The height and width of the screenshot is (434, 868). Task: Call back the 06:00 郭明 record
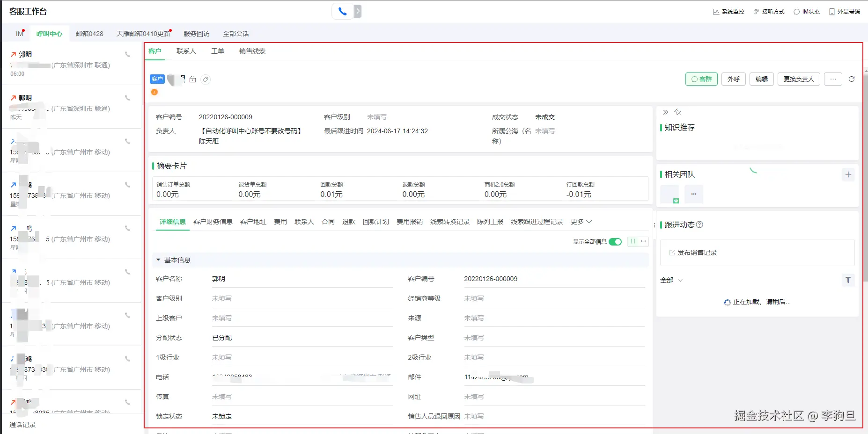[x=127, y=54]
